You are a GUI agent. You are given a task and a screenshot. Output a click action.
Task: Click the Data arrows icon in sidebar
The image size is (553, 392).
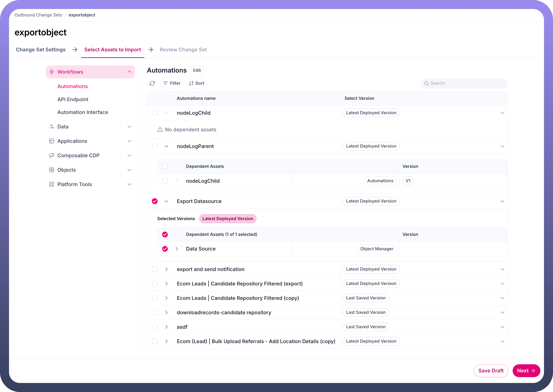(51, 127)
